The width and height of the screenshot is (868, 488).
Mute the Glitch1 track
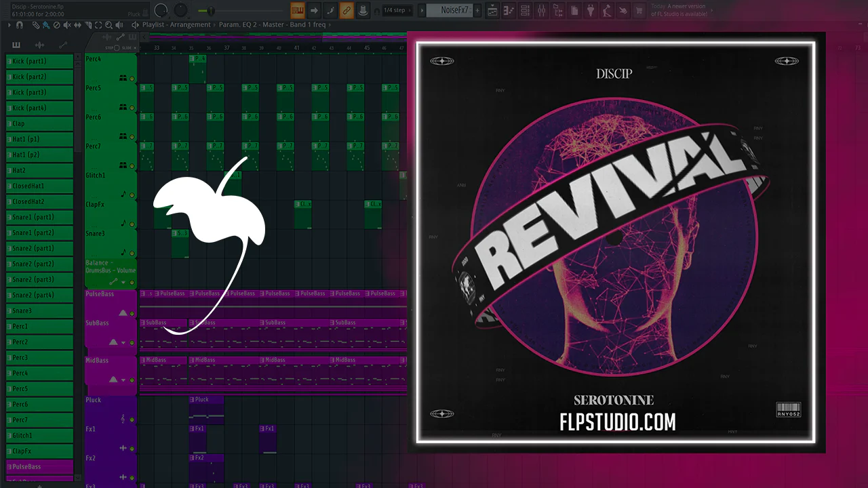(x=132, y=195)
